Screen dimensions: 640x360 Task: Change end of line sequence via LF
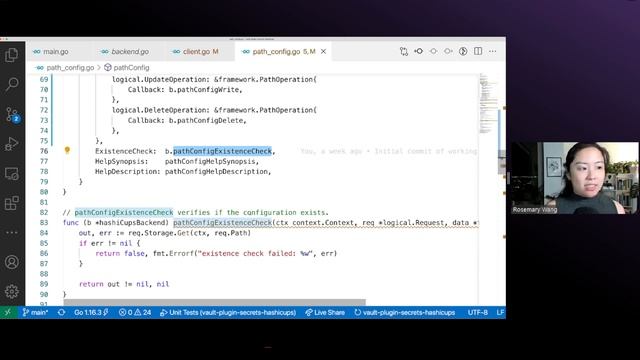(500, 313)
